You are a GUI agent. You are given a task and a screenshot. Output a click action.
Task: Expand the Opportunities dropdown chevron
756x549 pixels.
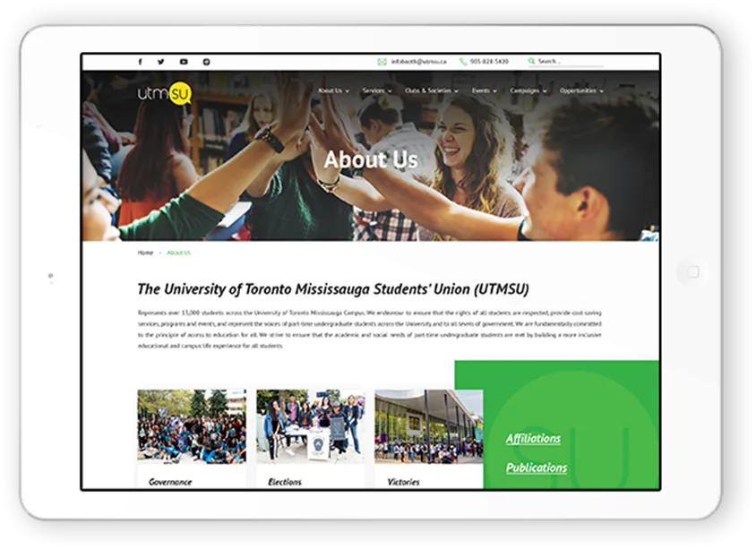pyautogui.click(x=601, y=91)
